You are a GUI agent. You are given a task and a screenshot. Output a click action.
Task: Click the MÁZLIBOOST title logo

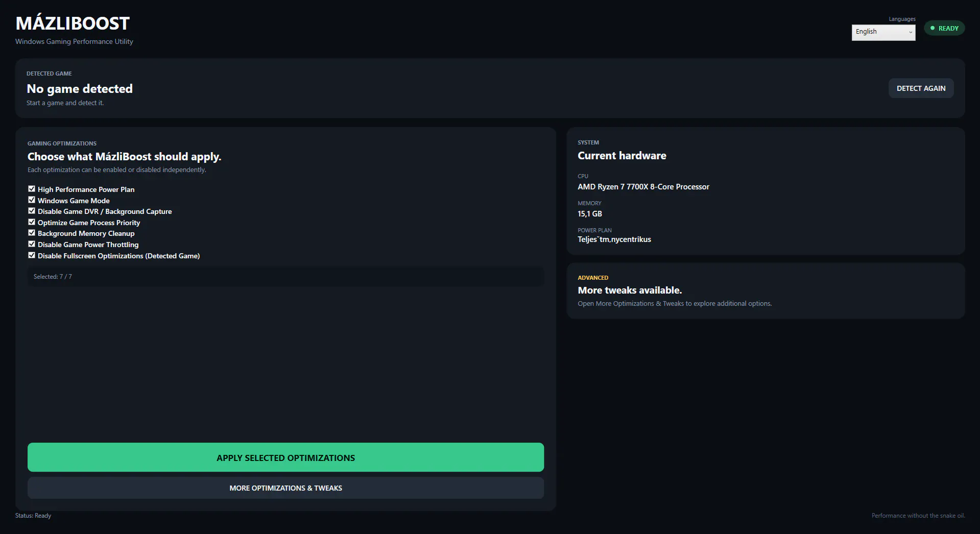point(73,23)
